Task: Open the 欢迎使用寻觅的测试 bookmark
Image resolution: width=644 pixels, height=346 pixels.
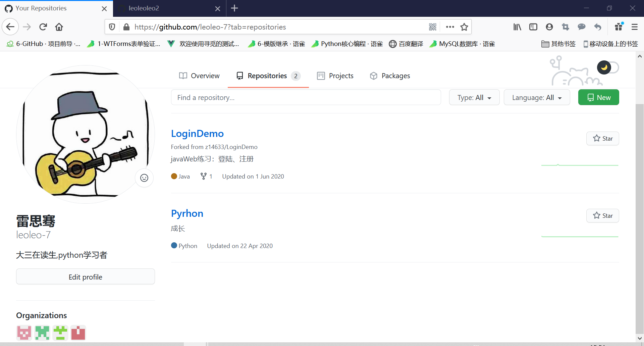Action: tap(203, 44)
